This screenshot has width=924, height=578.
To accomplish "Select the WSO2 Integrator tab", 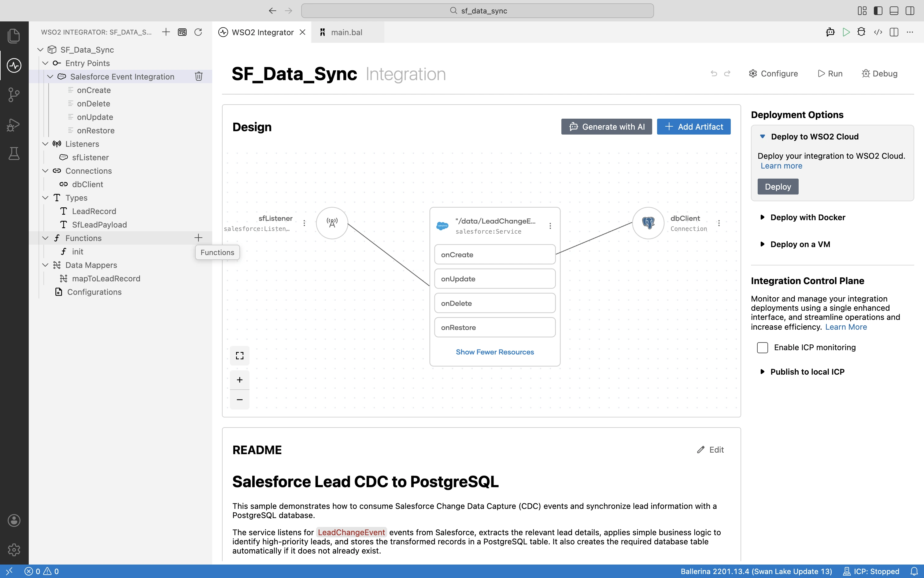I will 263,32.
